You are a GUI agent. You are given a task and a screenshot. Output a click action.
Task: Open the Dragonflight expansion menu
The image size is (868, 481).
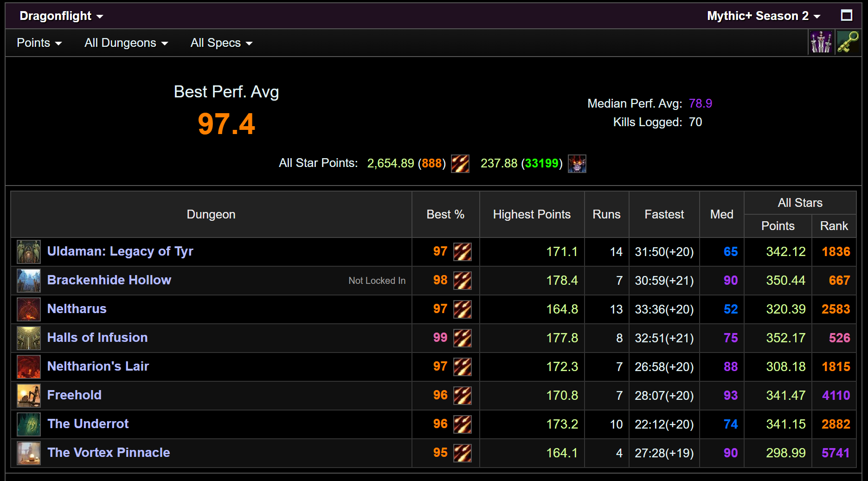point(60,15)
